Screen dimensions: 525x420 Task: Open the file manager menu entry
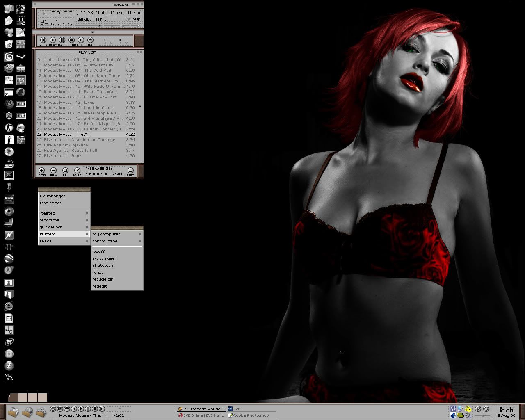(64, 196)
